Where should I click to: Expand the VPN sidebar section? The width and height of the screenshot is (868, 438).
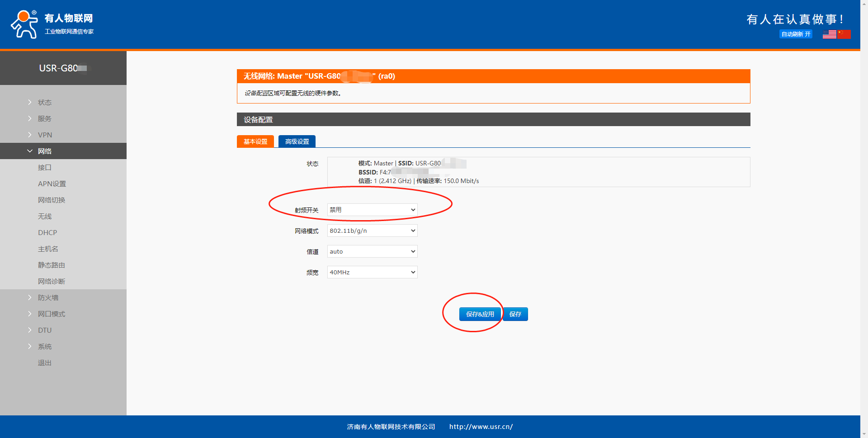[45, 135]
